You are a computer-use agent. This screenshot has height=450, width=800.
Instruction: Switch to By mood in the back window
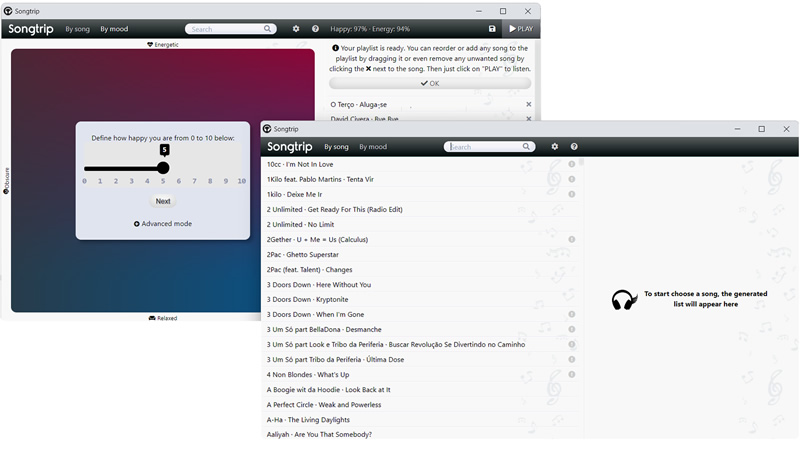(114, 29)
